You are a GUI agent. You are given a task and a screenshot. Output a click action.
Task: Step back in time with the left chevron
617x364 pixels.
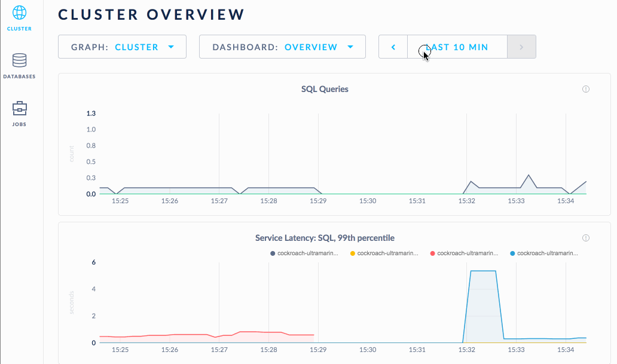point(393,46)
